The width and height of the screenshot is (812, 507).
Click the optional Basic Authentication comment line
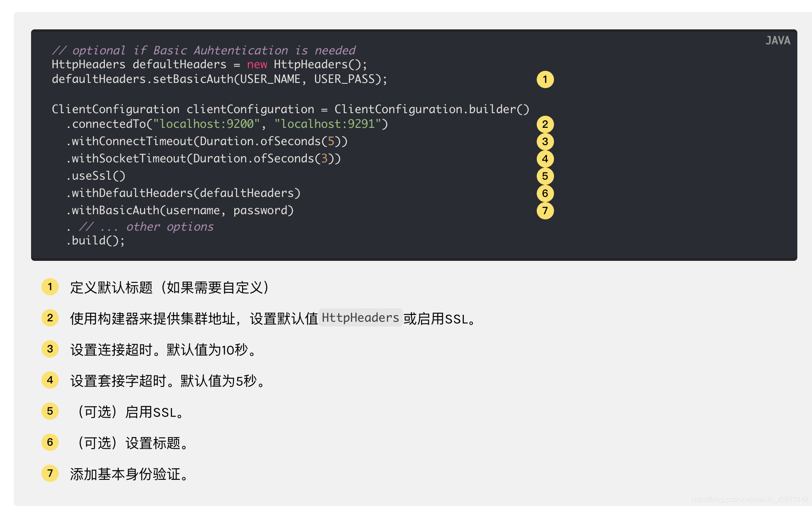204,51
